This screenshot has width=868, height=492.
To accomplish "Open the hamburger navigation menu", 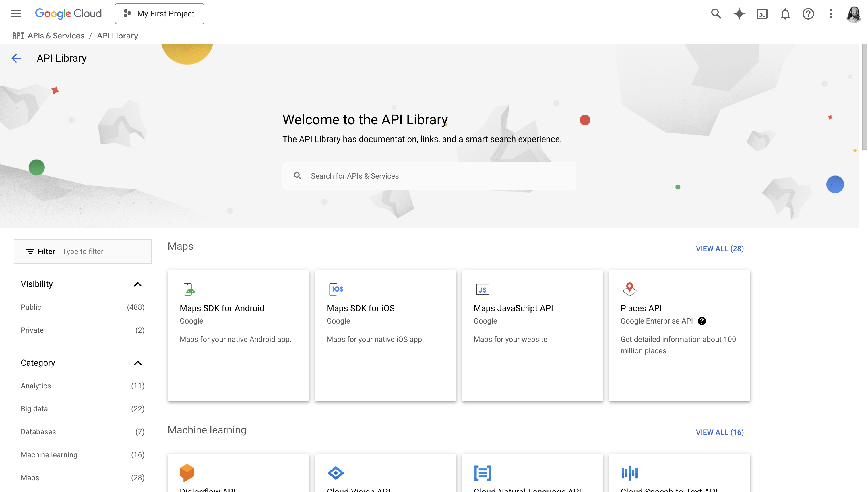I will [16, 13].
